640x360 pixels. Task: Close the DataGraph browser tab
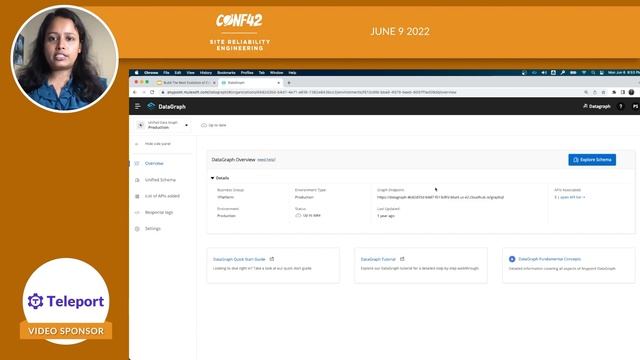(x=279, y=82)
